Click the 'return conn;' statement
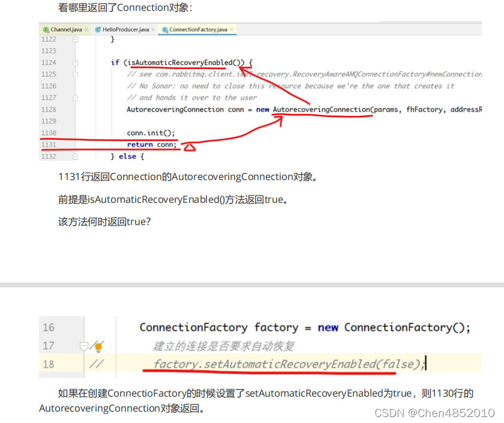This screenshot has width=504, height=423. point(152,145)
